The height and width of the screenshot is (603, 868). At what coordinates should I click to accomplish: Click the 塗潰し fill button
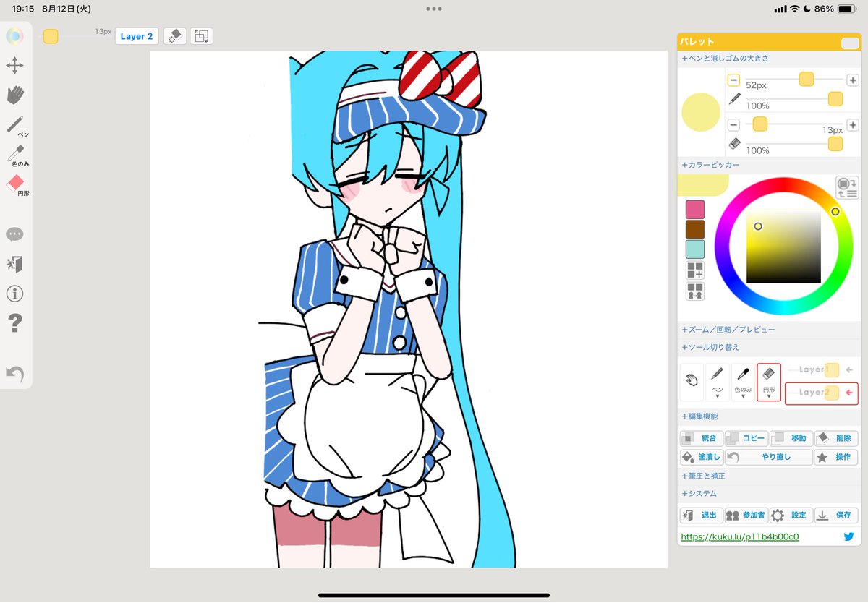(x=701, y=457)
